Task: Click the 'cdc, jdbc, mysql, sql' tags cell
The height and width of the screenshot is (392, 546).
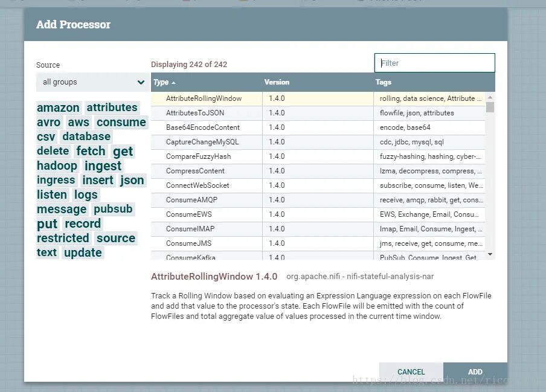Action: [429, 142]
